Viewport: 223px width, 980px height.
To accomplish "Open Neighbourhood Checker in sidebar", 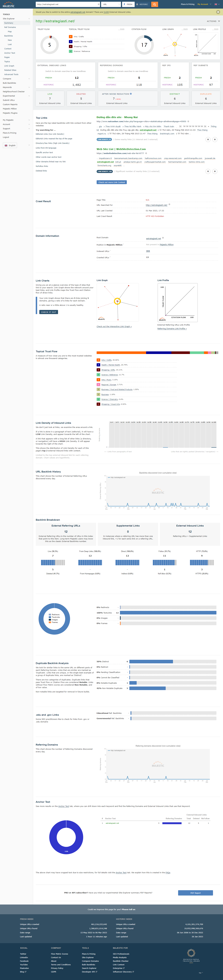I will (14, 92).
